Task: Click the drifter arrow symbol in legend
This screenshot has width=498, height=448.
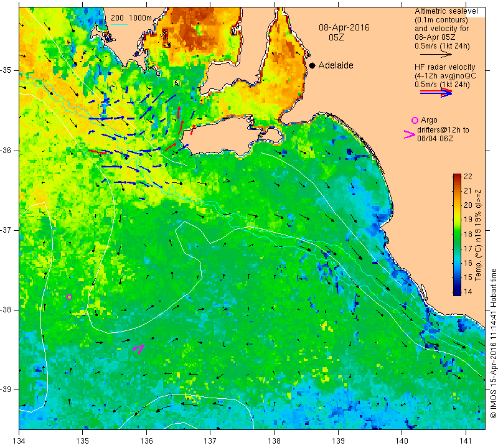Action: (x=410, y=134)
